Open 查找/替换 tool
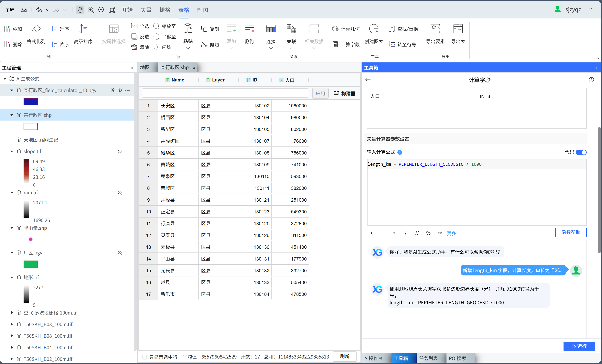 tap(403, 29)
